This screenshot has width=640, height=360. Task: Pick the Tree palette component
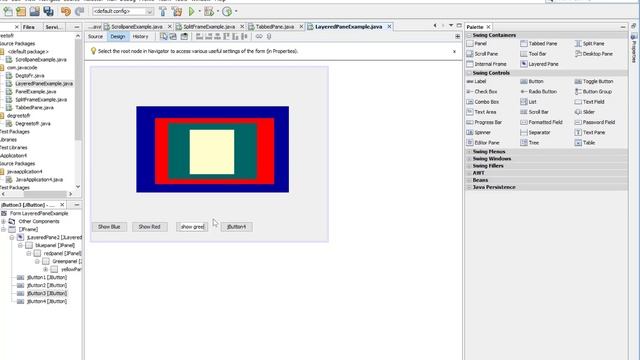click(x=530, y=143)
